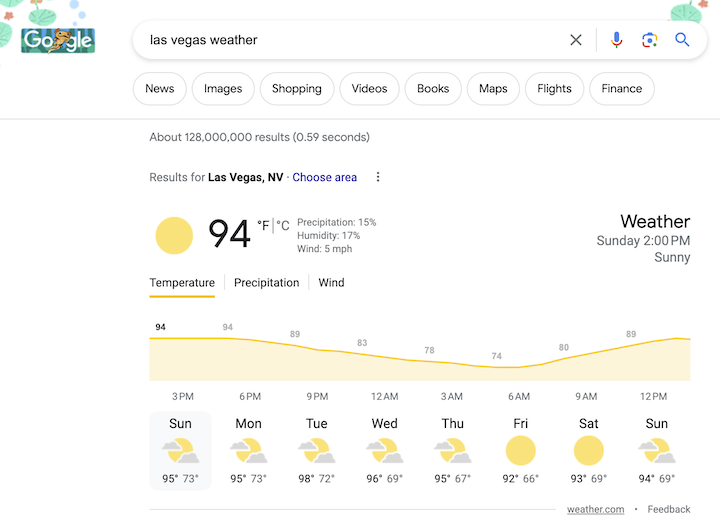Image resolution: width=720 pixels, height=531 pixels.
Task: Clear the search box with the X icon
Action: coord(575,40)
